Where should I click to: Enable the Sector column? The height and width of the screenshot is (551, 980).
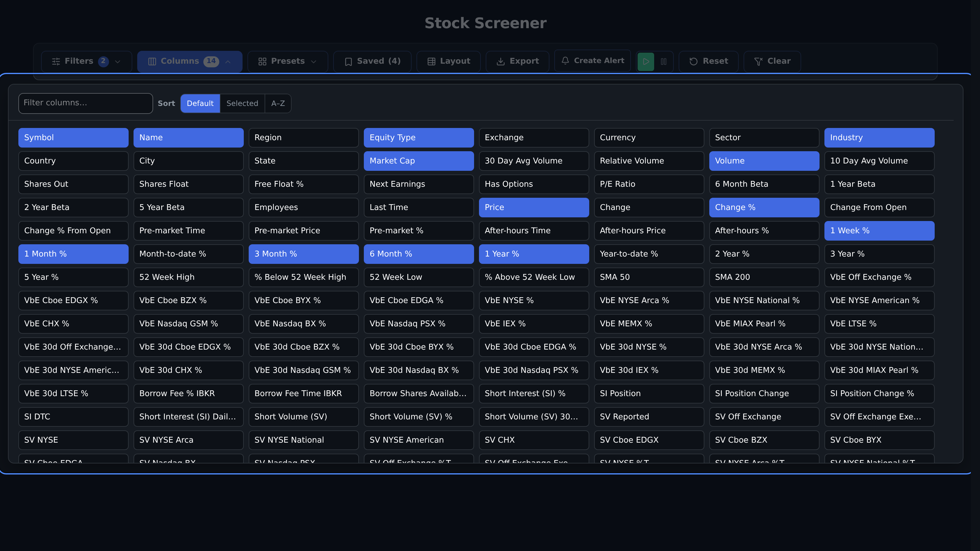pyautogui.click(x=764, y=138)
